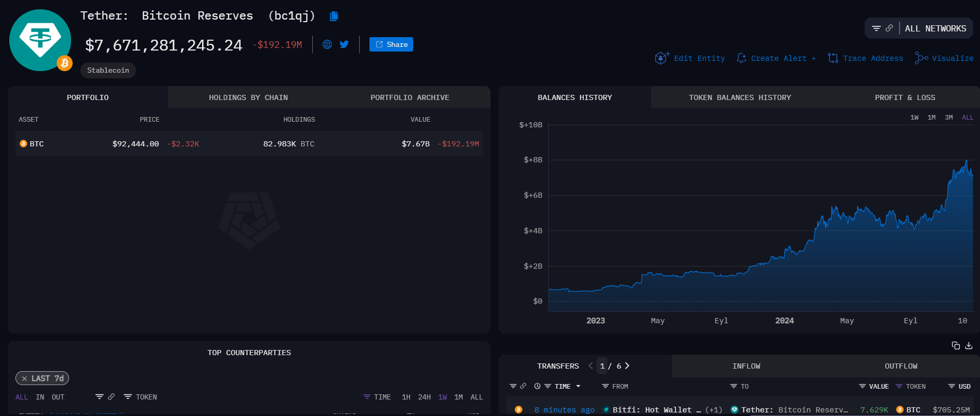
Task: Choose 1H counterparties time range
Action: pos(406,397)
